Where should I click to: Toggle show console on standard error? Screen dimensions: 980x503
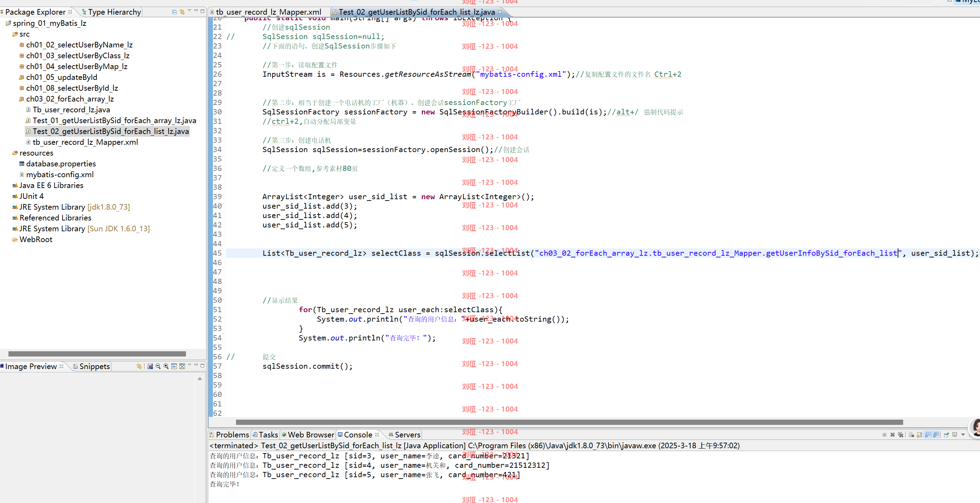[936, 435]
